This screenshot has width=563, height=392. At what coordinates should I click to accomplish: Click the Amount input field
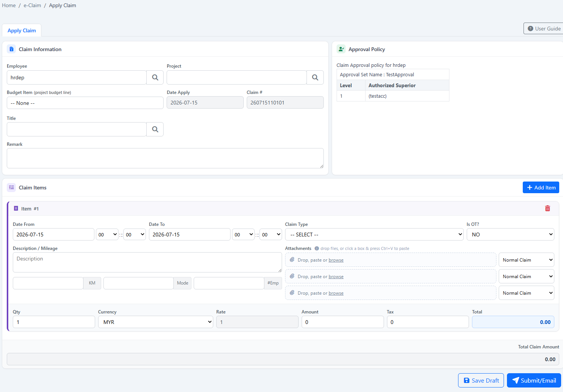pos(343,322)
